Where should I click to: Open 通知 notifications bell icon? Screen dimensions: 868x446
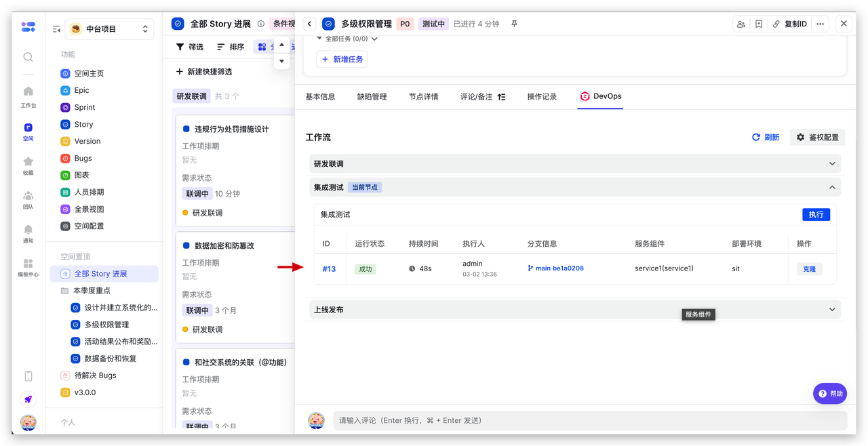tap(28, 232)
